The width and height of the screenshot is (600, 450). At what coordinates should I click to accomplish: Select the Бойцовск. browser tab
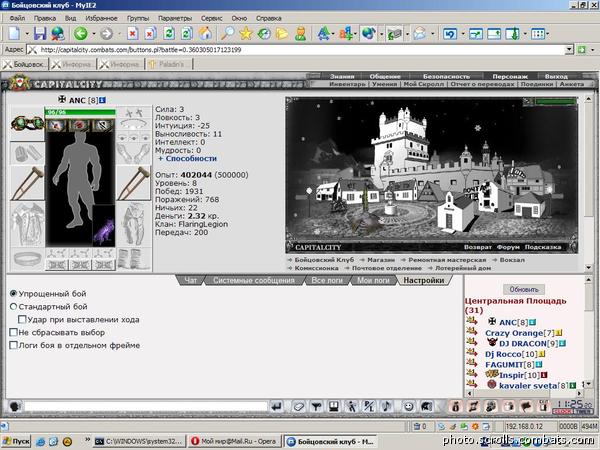coord(25,64)
